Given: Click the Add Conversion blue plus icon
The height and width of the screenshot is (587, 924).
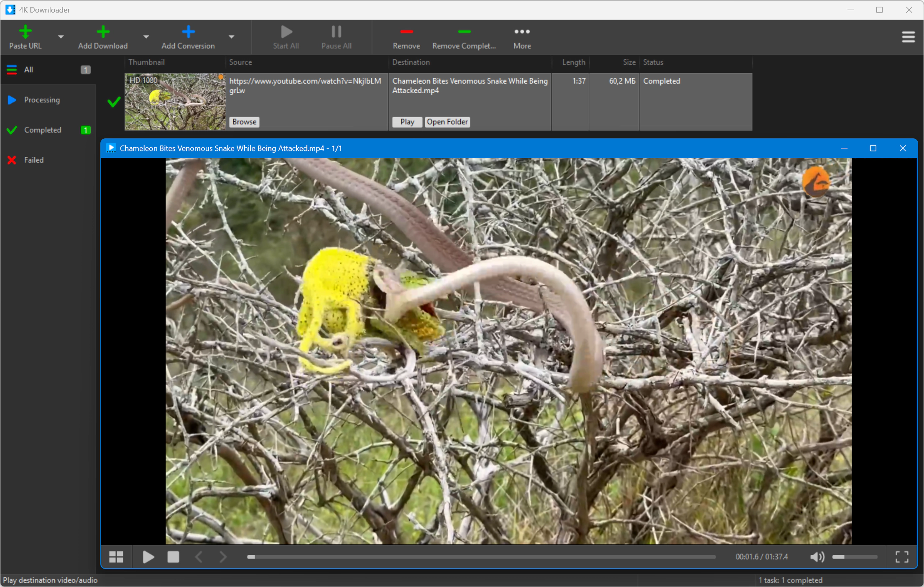Looking at the screenshot, I should (188, 32).
